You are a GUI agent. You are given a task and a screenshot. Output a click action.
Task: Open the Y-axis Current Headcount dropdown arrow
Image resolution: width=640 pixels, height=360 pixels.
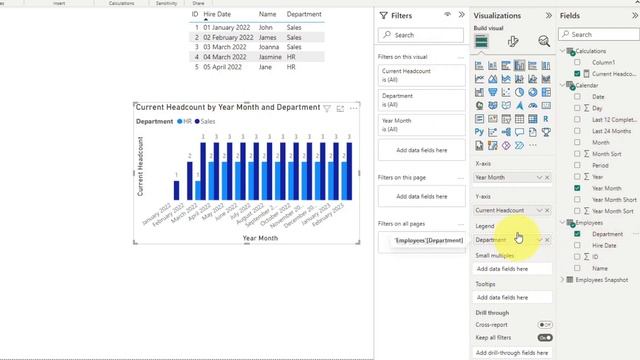(539, 210)
